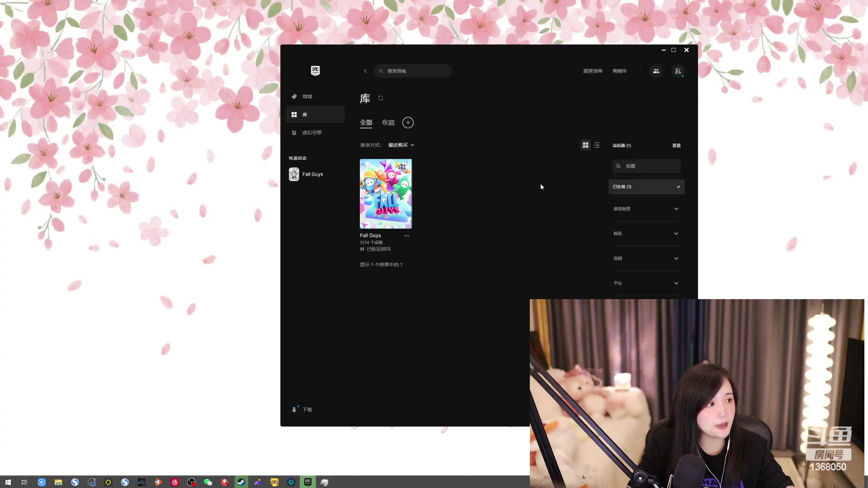Expand the 游戏类型 filter section
868x488 pixels.
(x=646, y=209)
